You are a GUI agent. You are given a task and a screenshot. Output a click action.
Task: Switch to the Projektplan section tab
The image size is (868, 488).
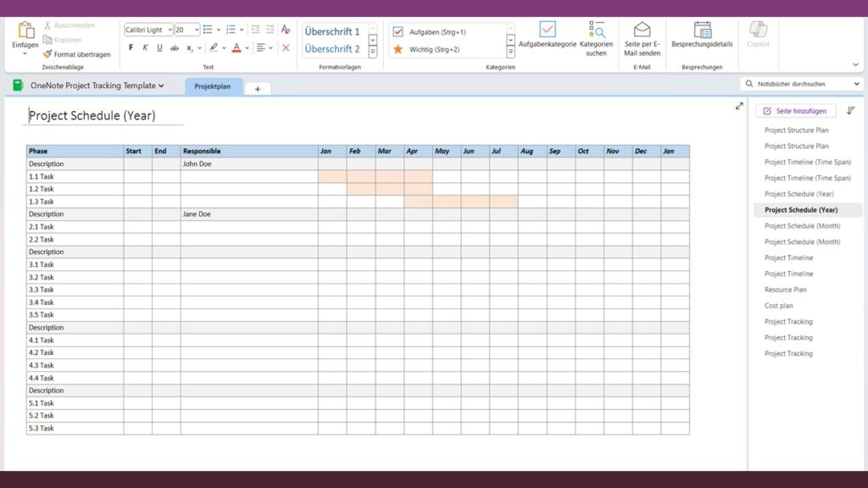pos(213,86)
